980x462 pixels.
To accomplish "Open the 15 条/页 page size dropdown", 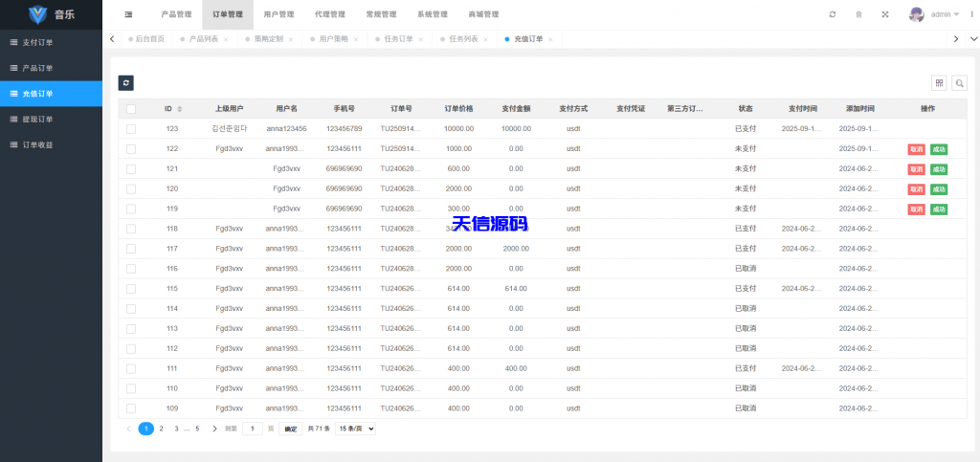I will (x=356, y=429).
